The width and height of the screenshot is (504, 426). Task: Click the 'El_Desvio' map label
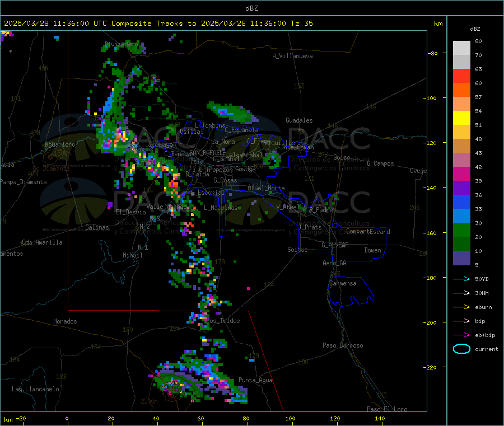click(131, 212)
